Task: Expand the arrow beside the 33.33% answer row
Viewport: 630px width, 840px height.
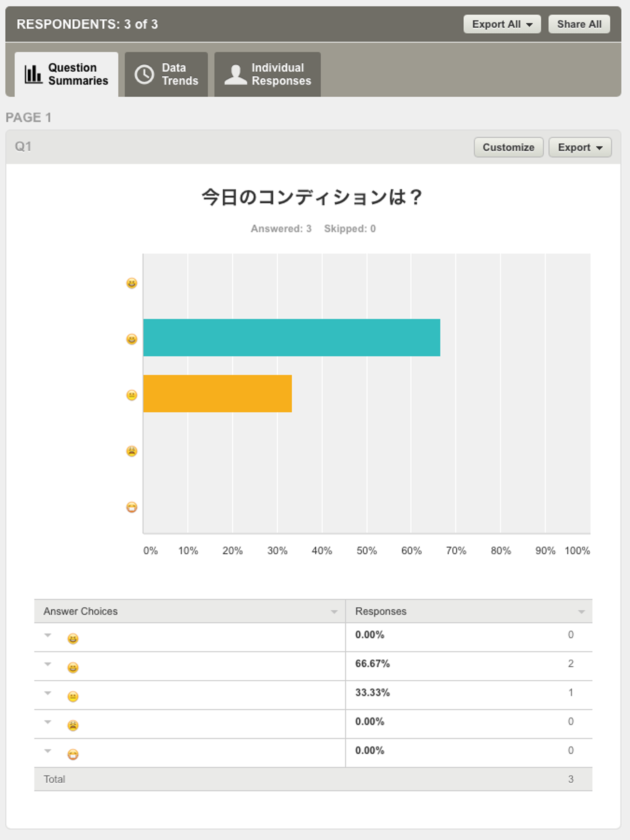Action: (x=48, y=693)
